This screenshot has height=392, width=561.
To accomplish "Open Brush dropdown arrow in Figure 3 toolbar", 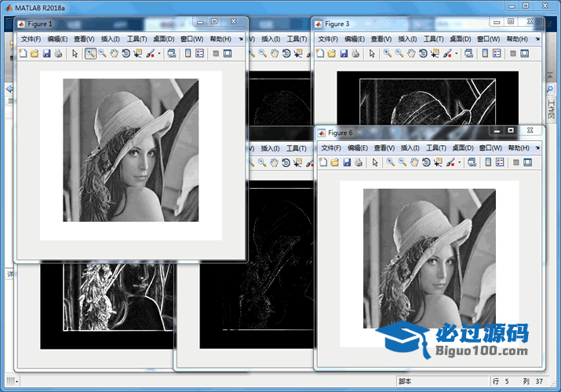I will (456, 53).
